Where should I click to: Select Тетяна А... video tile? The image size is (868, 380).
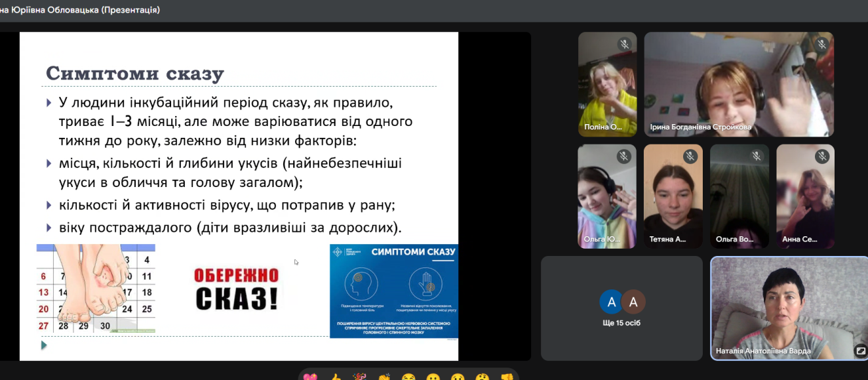[673, 196]
